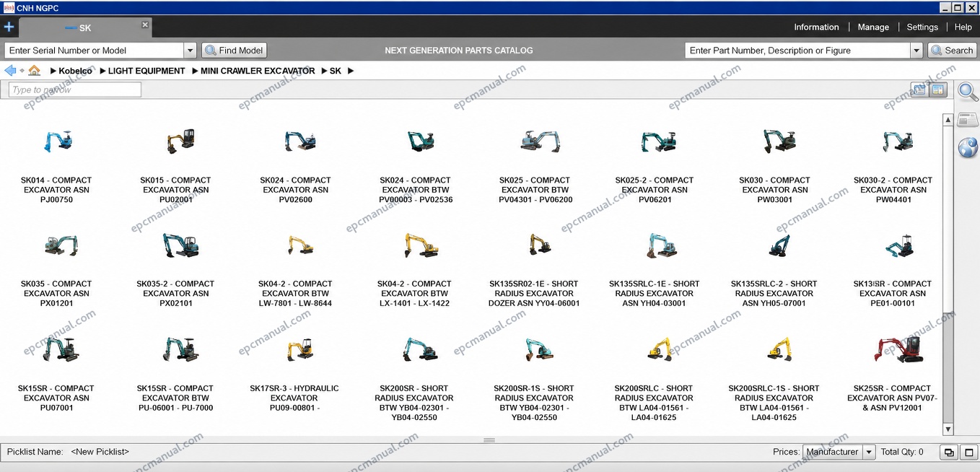Open SK25SR Compact Excavator ASN PV07-
980x472 pixels.
893,374
